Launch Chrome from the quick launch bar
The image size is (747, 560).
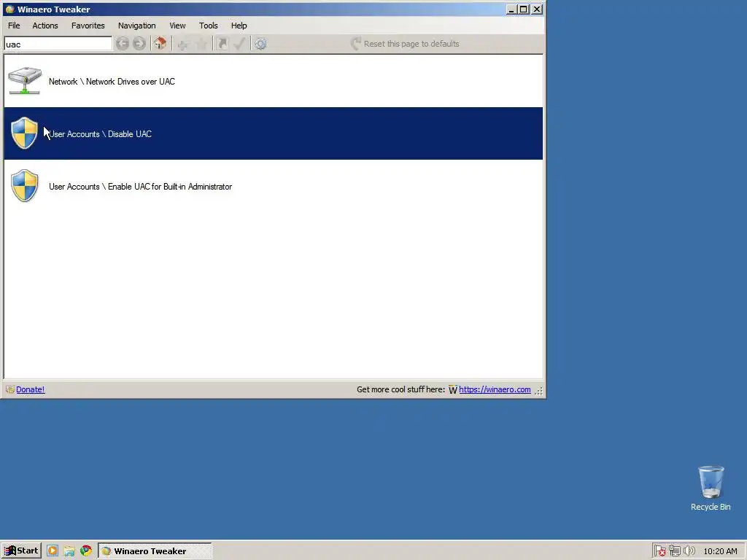coord(86,551)
